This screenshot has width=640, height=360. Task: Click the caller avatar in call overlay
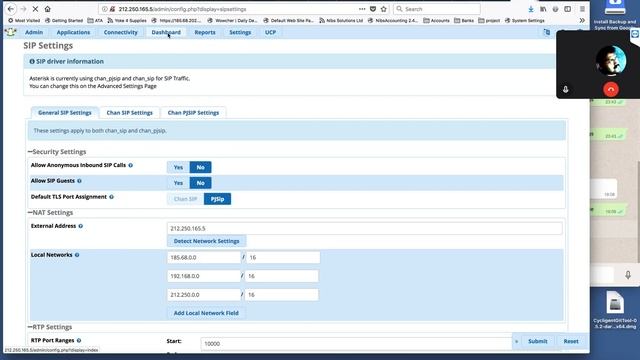click(611, 60)
